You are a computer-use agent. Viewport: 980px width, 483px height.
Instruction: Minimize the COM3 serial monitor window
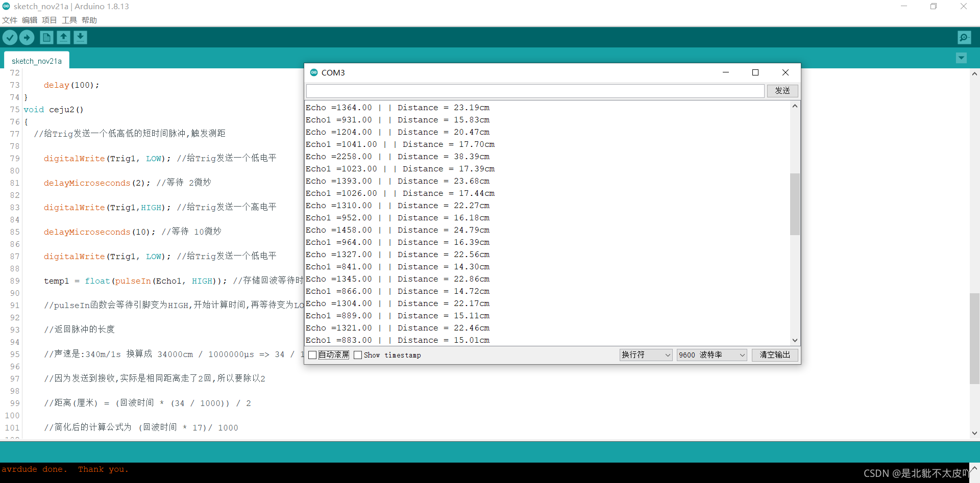(x=726, y=72)
